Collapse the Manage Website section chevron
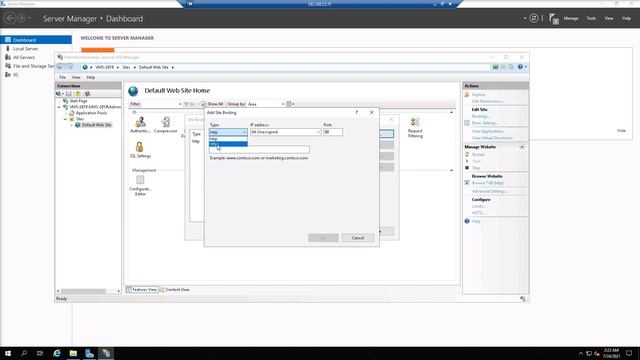The height and width of the screenshot is (360, 640). [x=522, y=147]
